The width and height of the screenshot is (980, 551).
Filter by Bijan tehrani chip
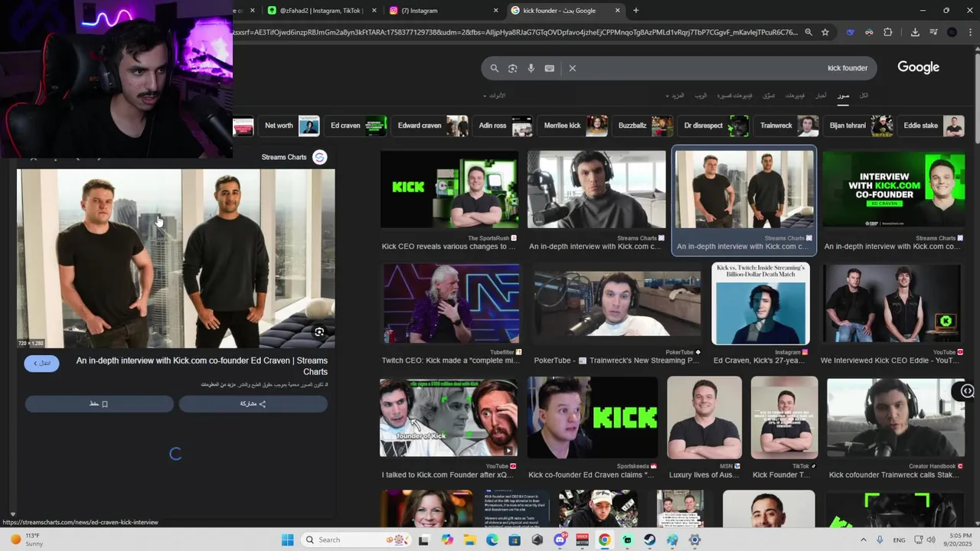click(859, 126)
